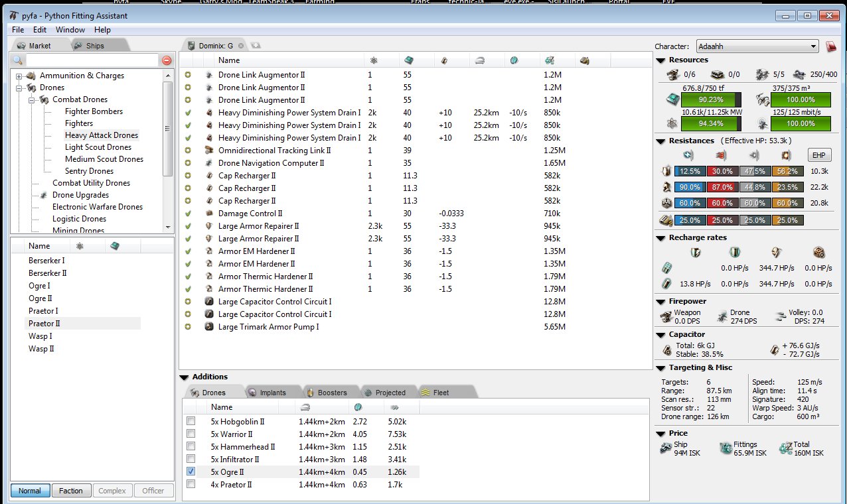This screenshot has width=847, height=504.
Task: Collapse the Recharge rates section
Action: pyautogui.click(x=660, y=238)
